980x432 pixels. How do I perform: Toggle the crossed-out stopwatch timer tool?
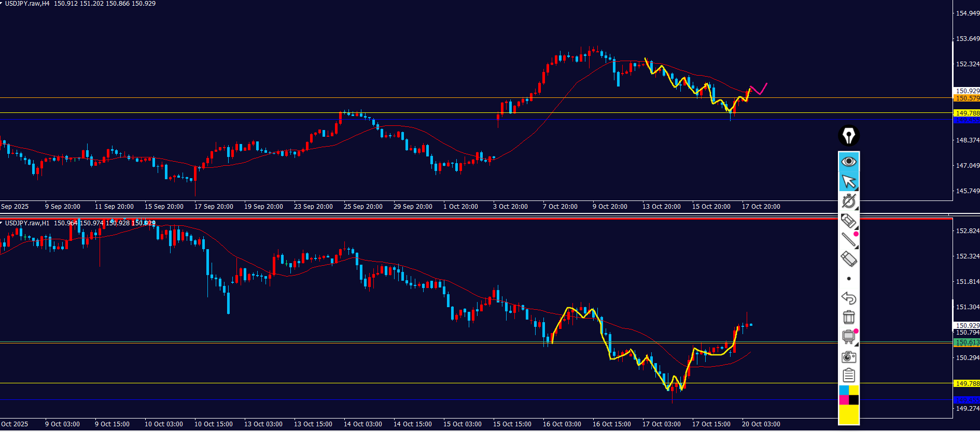pyautogui.click(x=849, y=201)
